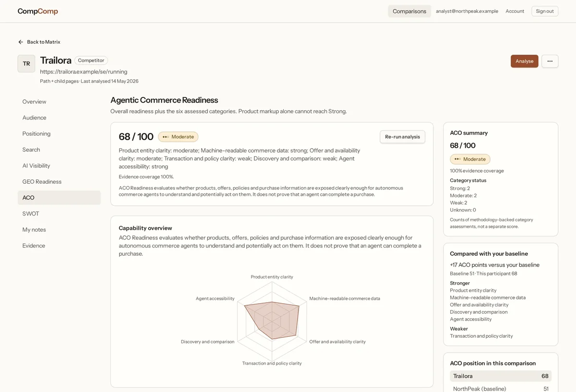Image resolution: width=576 pixels, height=392 pixels.
Task: Open My notes in sidebar
Action: tap(59, 229)
